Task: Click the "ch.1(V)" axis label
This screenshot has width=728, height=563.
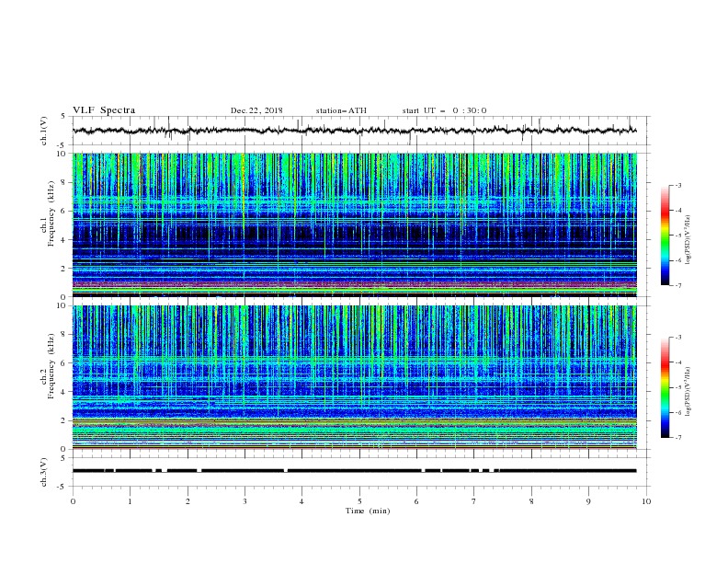Action: point(44,131)
